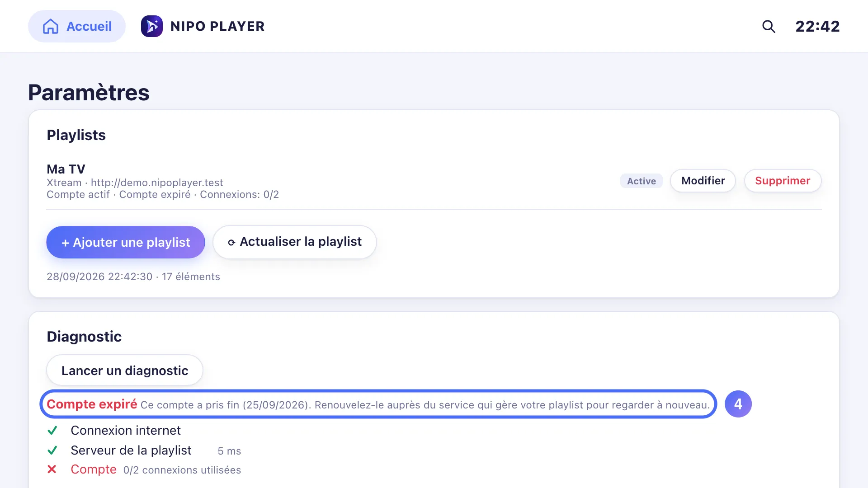
Task: Click the house icon in Accueil
Action: point(51,26)
